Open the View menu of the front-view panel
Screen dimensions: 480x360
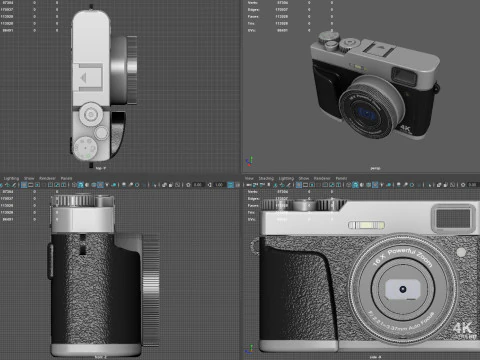tap(249, 178)
